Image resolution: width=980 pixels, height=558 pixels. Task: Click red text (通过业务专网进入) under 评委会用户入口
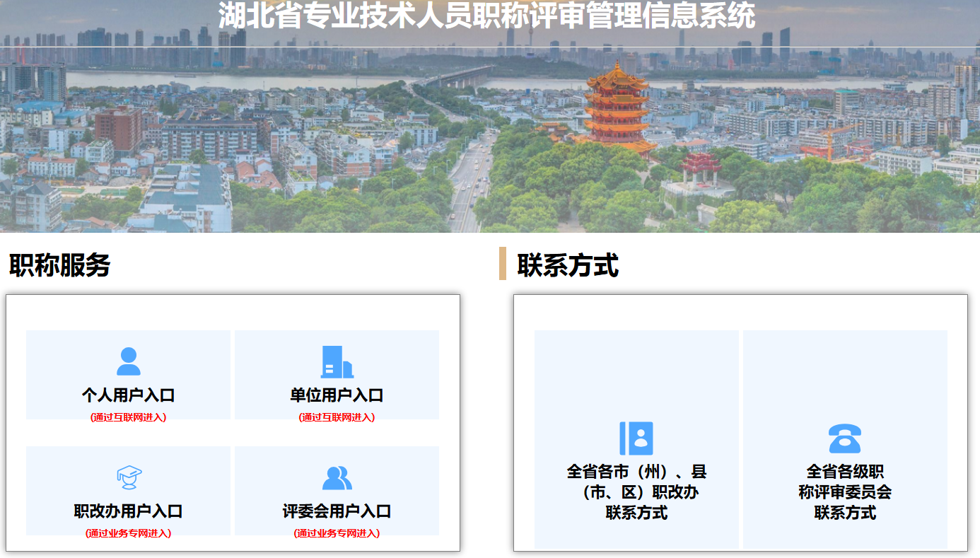(337, 533)
